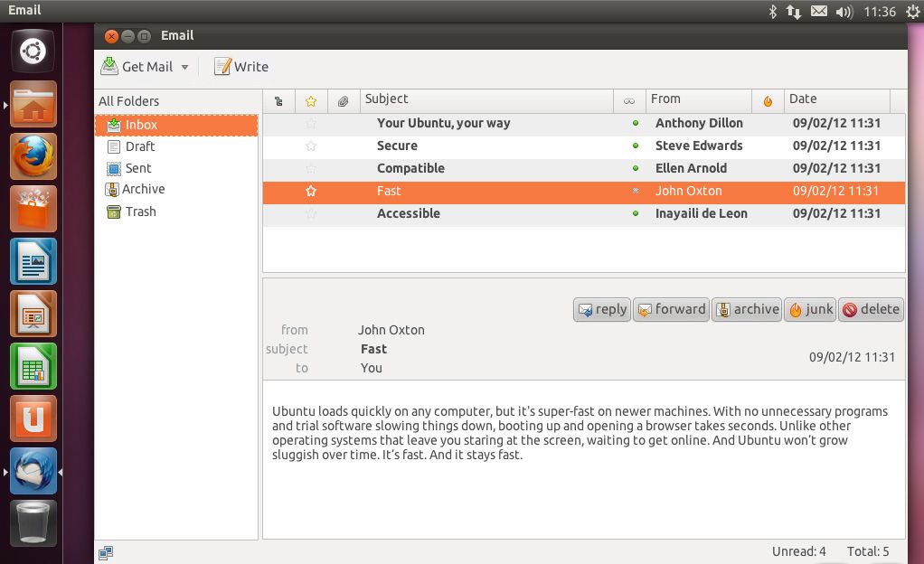Viewport: 924px width, 564px height.
Task: Click the Unread: 4 status text
Action: (x=798, y=551)
